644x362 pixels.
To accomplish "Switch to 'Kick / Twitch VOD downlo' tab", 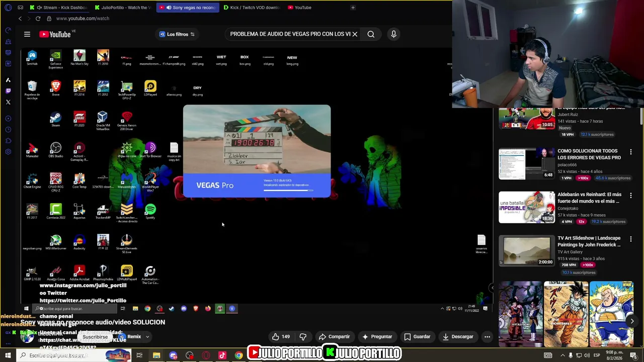I will [251, 8].
